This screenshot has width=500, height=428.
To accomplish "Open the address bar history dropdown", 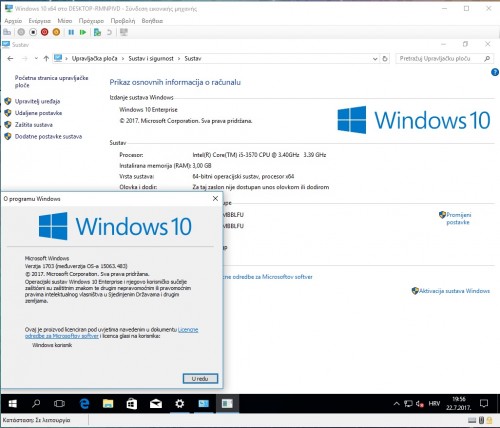I will [x=375, y=59].
